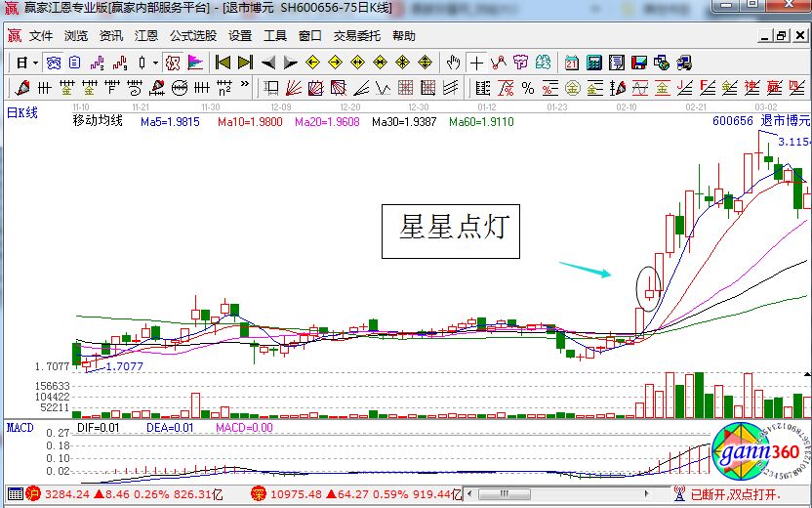812x508 pixels.
Task: Click the yellow diamond left-arrow icon
Action: pos(312,63)
